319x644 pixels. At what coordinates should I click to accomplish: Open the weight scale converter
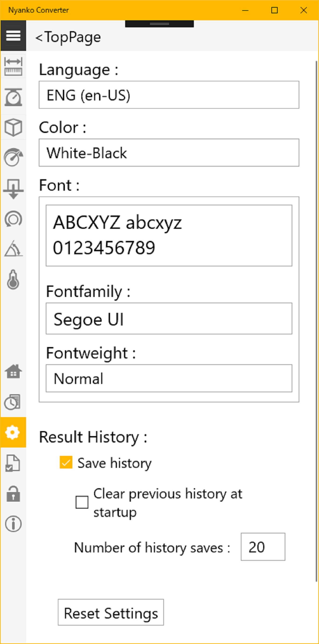tap(13, 97)
